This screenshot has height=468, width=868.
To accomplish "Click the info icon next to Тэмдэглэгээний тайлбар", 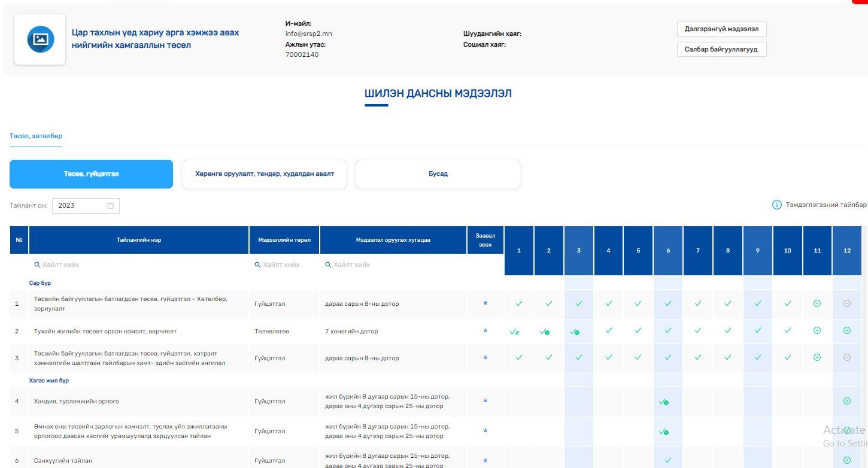I will [776, 205].
